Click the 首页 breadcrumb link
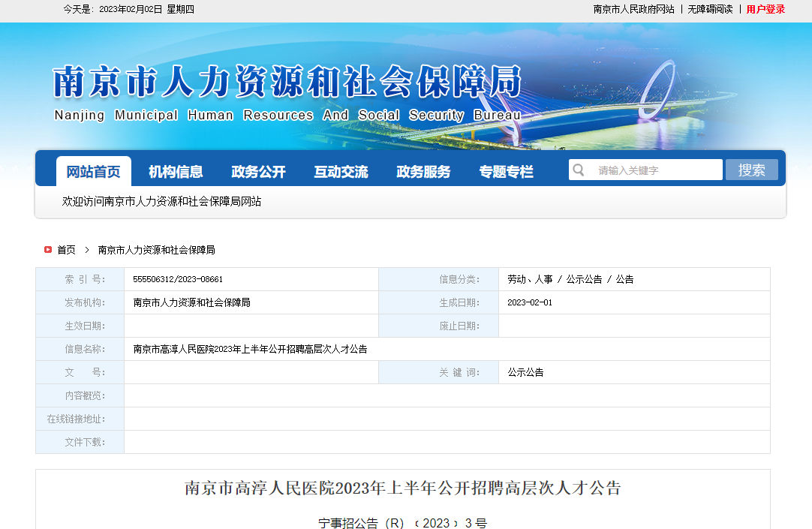The width and height of the screenshot is (812, 529). (66, 250)
